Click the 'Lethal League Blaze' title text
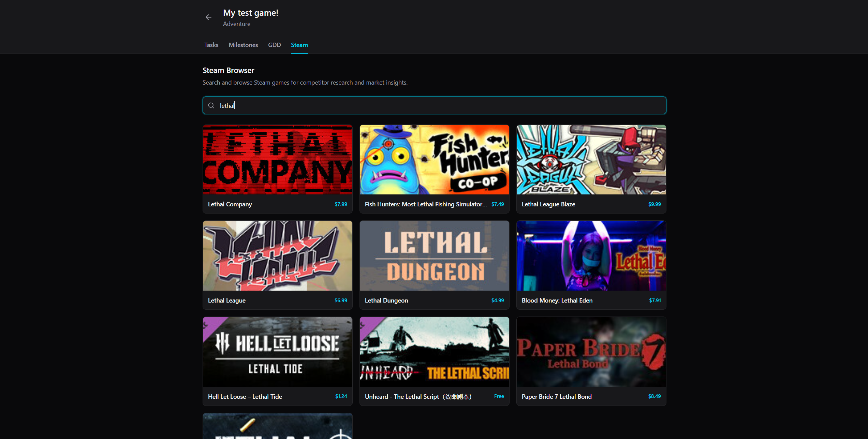The image size is (868, 439). point(548,204)
